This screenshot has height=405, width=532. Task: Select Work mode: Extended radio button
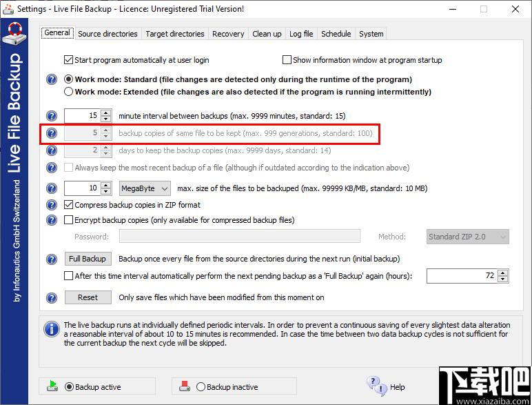[68, 92]
